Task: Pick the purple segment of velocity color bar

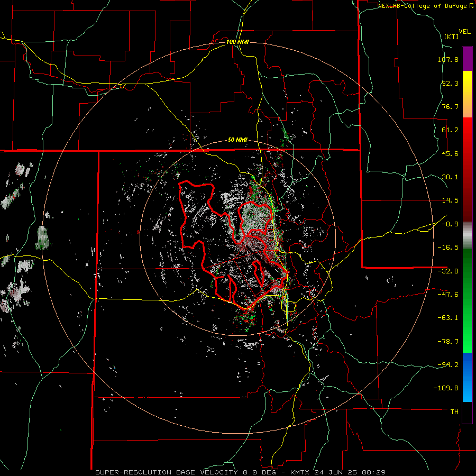Action: 467,59
